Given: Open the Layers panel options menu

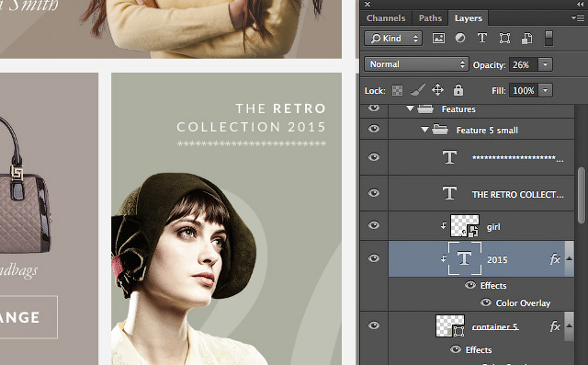Looking at the screenshot, I should (x=578, y=17).
